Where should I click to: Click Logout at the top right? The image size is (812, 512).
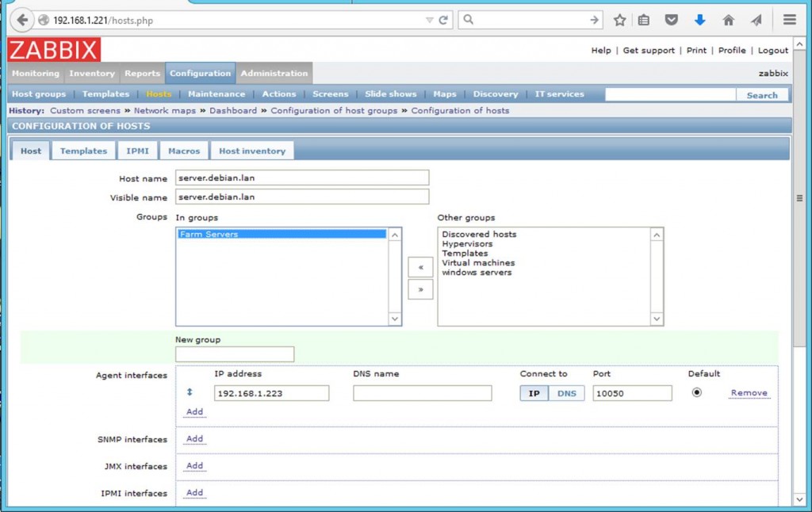[772, 50]
